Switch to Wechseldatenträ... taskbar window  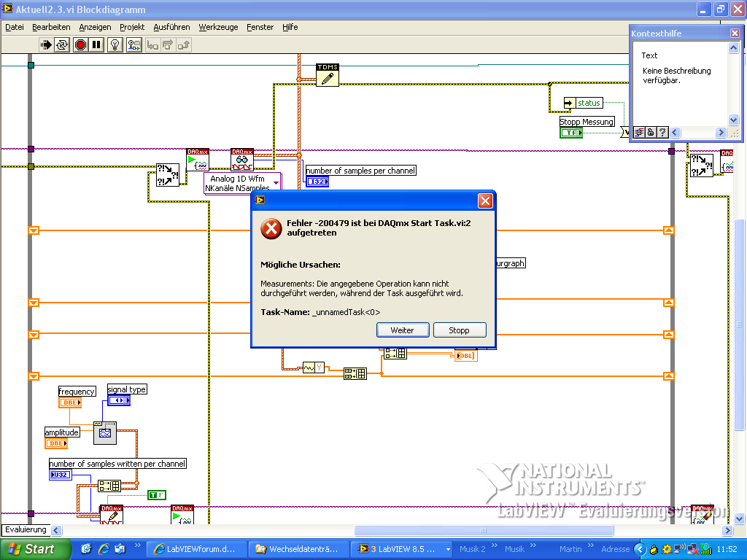298,549
